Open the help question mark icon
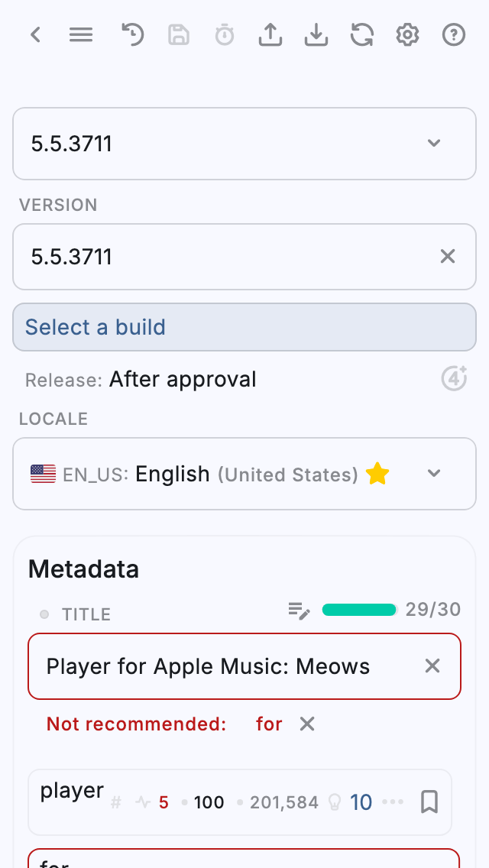Image resolution: width=489 pixels, height=868 pixels. 454,34
